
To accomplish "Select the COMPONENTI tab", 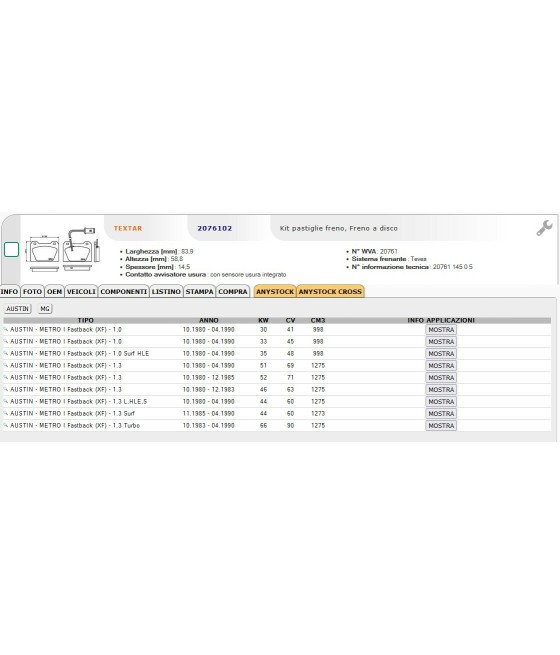I will coord(124,292).
